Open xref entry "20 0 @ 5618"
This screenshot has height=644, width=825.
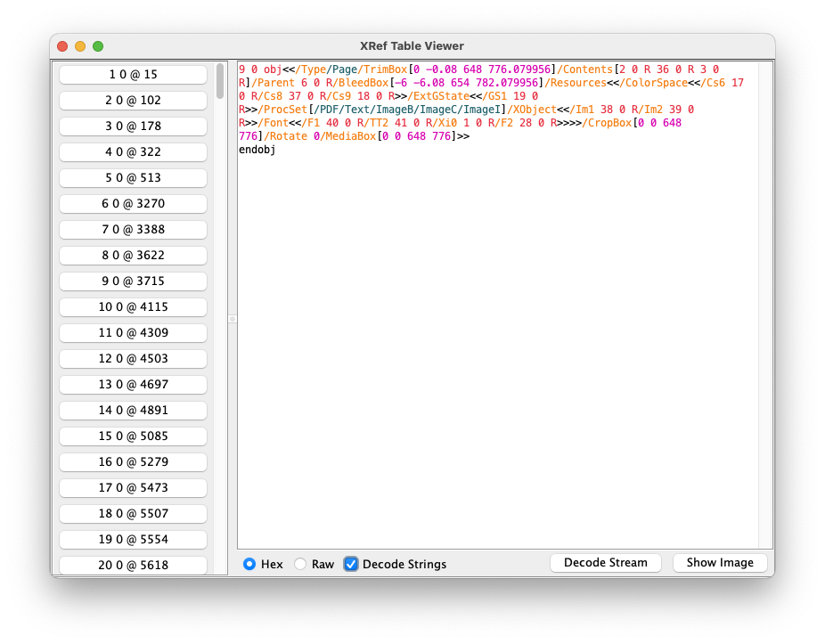coord(133,565)
